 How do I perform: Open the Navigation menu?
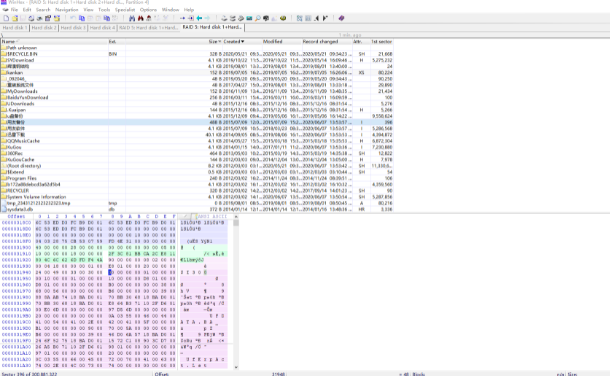67,10
